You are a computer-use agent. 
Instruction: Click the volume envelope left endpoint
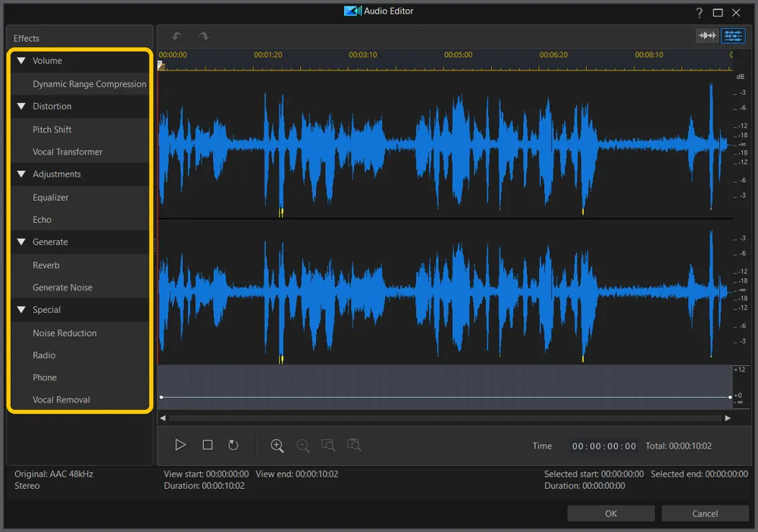click(x=161, y=397)
